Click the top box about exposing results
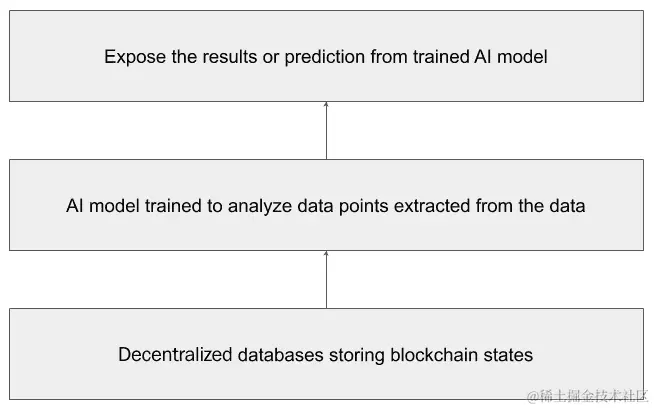The image size is (654, 409). 326,56
